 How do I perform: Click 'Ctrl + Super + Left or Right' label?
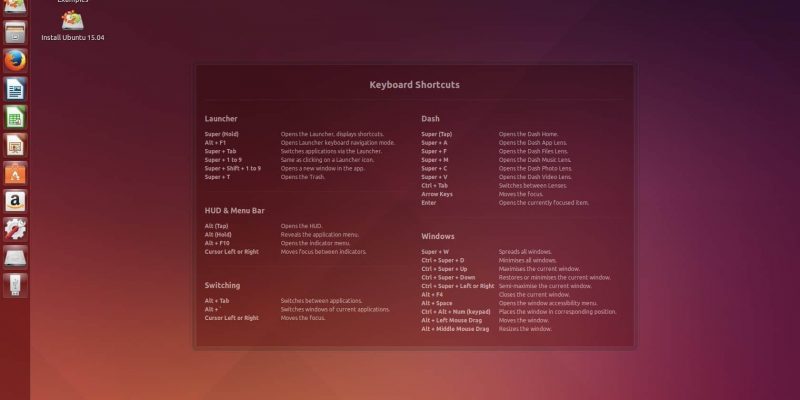click(458, 286)
